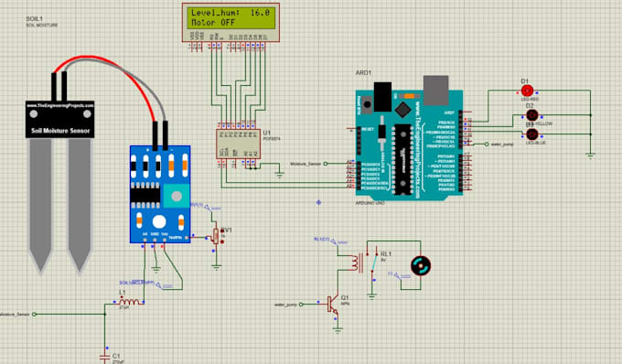
Task: Select the L1 inductor
Action: (x=129, y=302)
